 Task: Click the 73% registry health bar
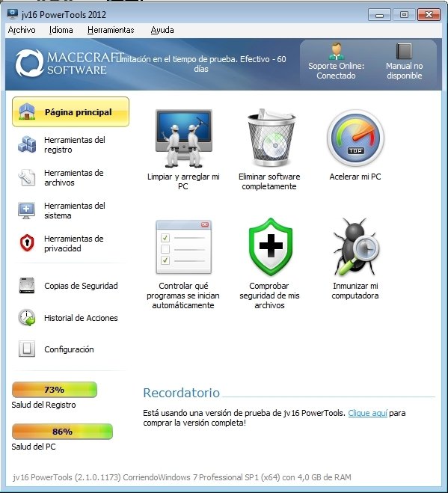[x=55, y=390]
